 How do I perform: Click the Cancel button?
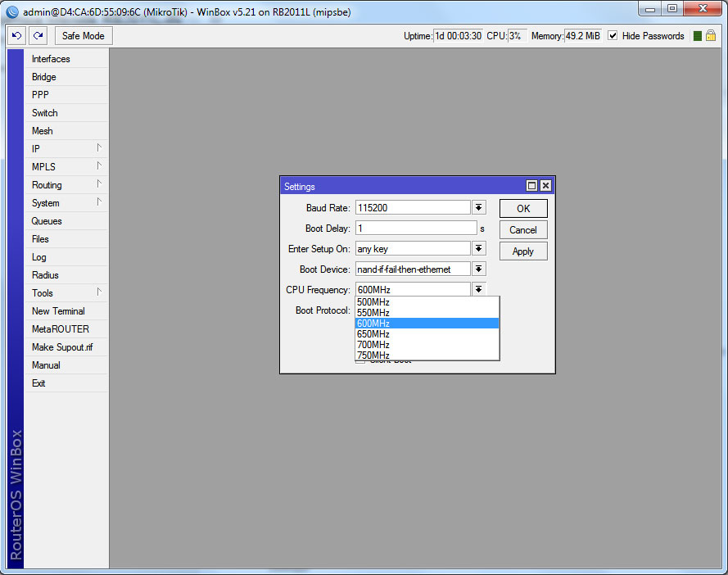click(x=523, y=230)
